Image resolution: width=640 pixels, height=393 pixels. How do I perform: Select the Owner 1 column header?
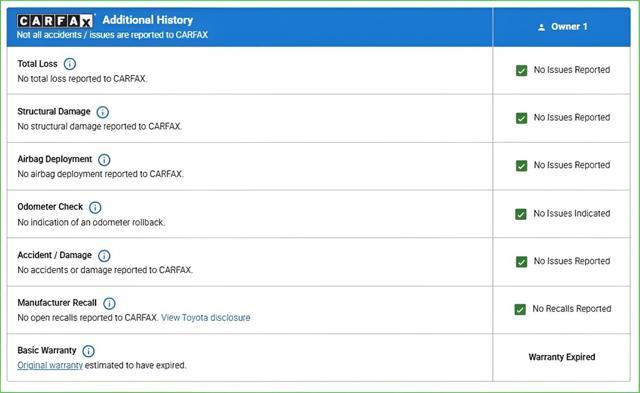(x=562, y=27)
